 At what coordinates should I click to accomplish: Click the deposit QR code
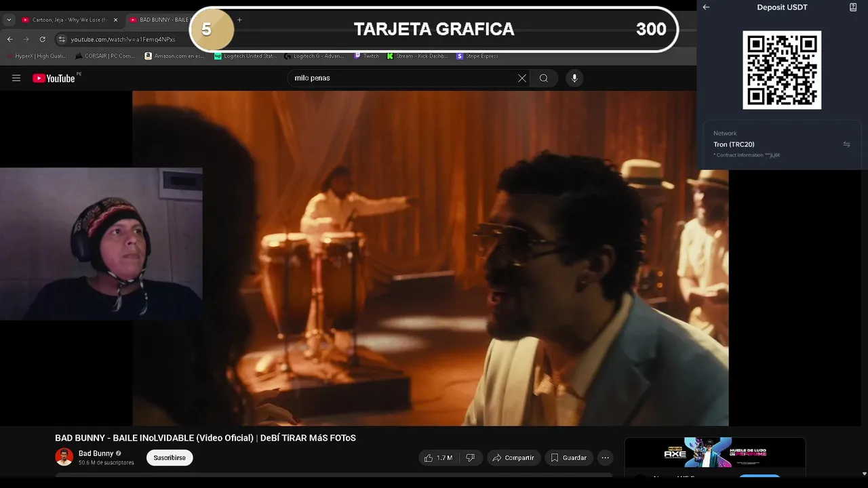click(x=782, y=70)
